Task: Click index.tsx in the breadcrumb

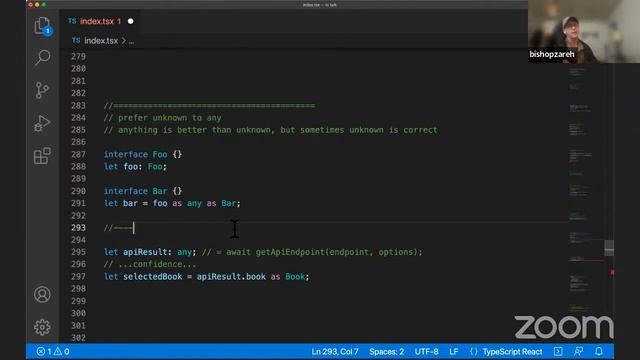Action: (101, 41)
